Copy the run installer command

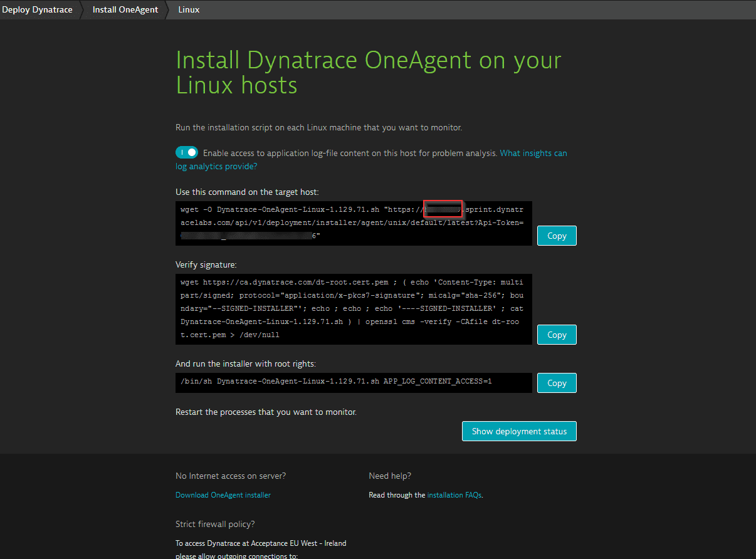point(557,383)
